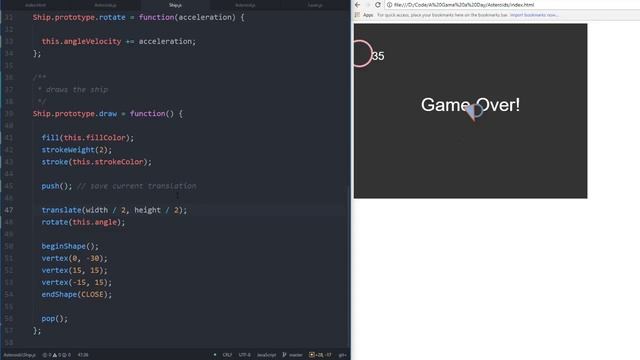Click the git panel toggle at status bar end

[342, 355]
